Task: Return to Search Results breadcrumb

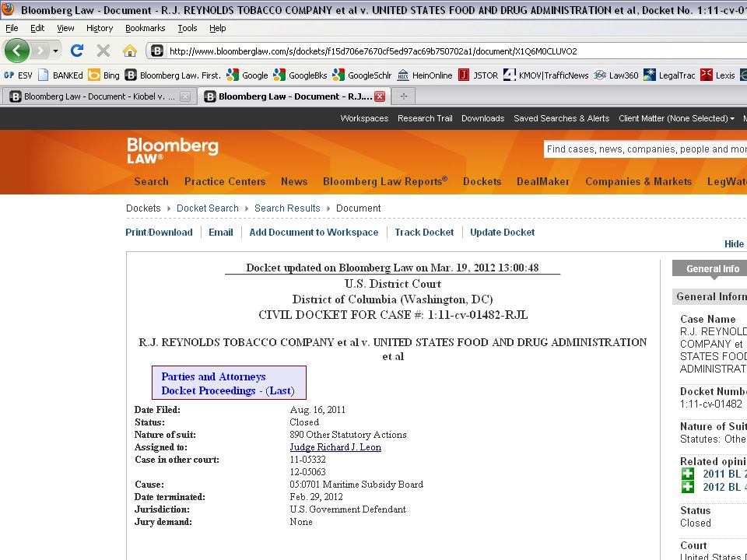Action: (287, 208)
